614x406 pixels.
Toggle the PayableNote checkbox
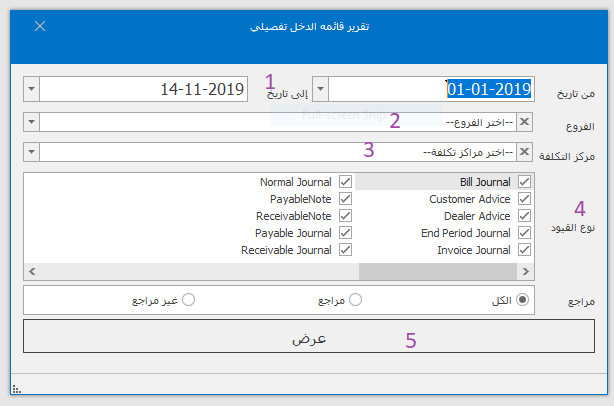click(x=346, y=199)
